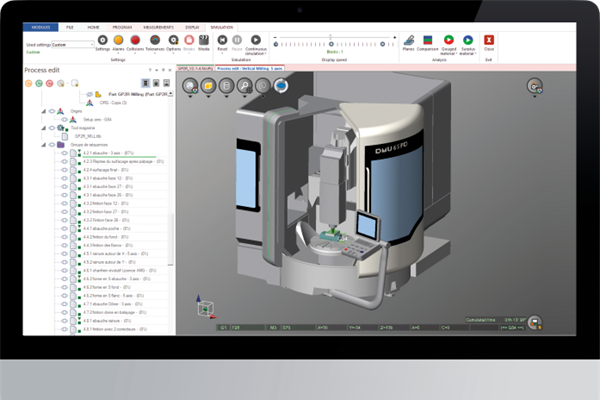Click the Blocks tick-mark slider handle
Image resolution: width=600 pixels, height=400 pixels.
[x=331, y=44]
